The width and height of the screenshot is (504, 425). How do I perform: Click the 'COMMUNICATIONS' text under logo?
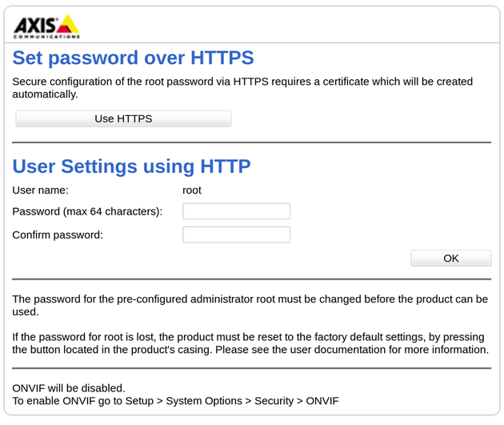pos(46,37)
